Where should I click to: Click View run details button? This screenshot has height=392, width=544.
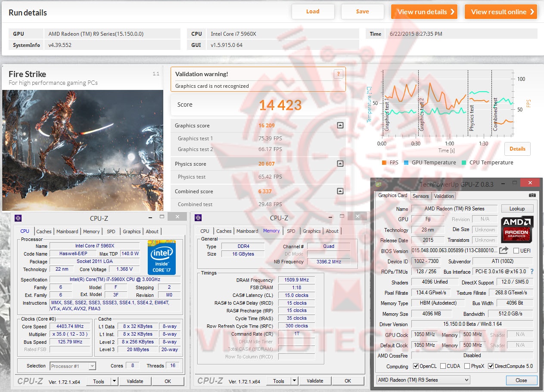pyautogui.click(x=424, y=12)
